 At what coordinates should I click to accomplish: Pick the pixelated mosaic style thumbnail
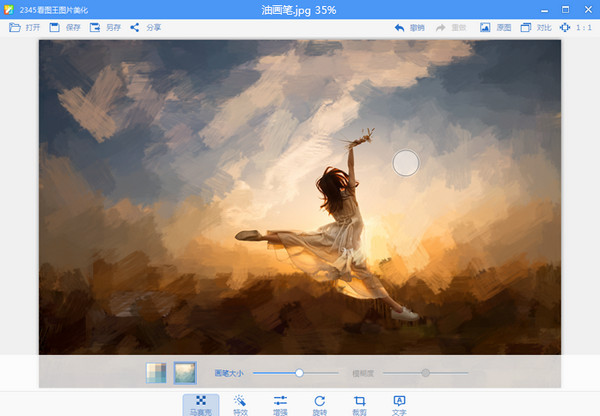pyautogui.click(x=157, y=373)
